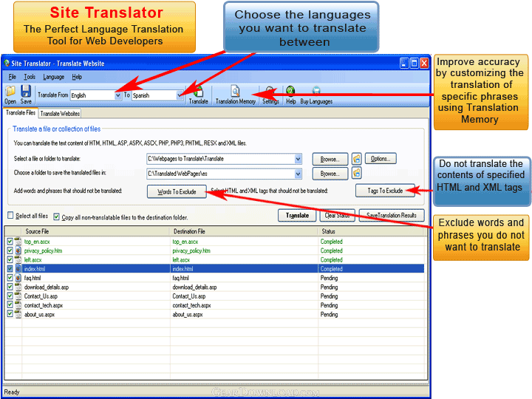The width and height of the screenshot is (532, 399).
Task: Click the Save Translation Results button
Action: tap(392, 215)
